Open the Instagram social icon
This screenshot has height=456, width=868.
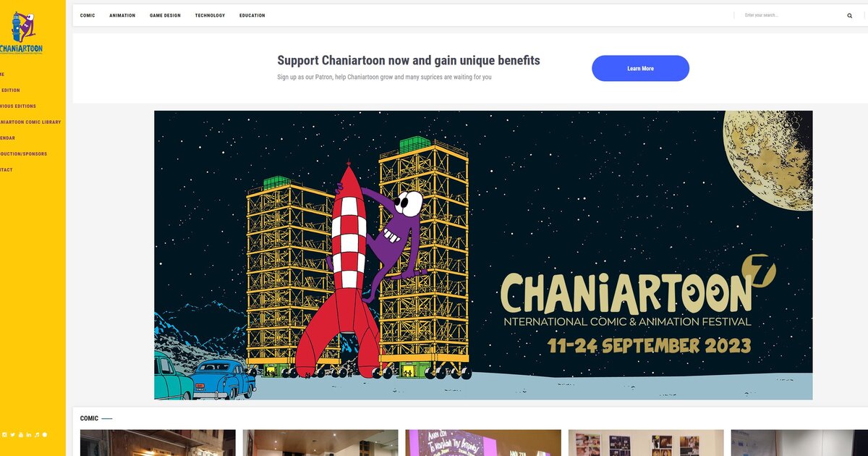coord(4,434)
